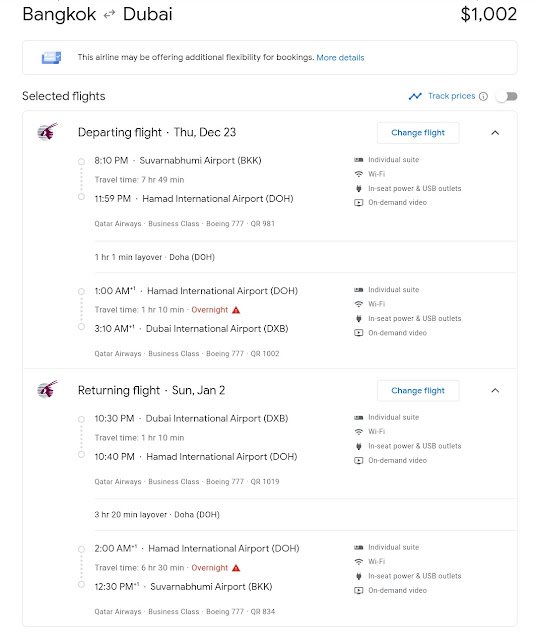536x640 pixels.
Task: Click On-demand video icon for QR 1002
Action: 358,333
